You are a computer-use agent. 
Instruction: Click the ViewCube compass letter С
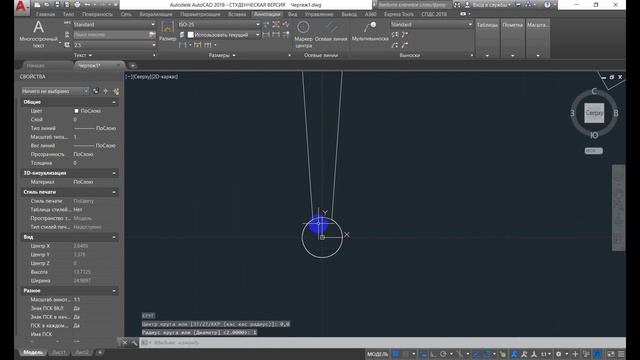point(594,91)
